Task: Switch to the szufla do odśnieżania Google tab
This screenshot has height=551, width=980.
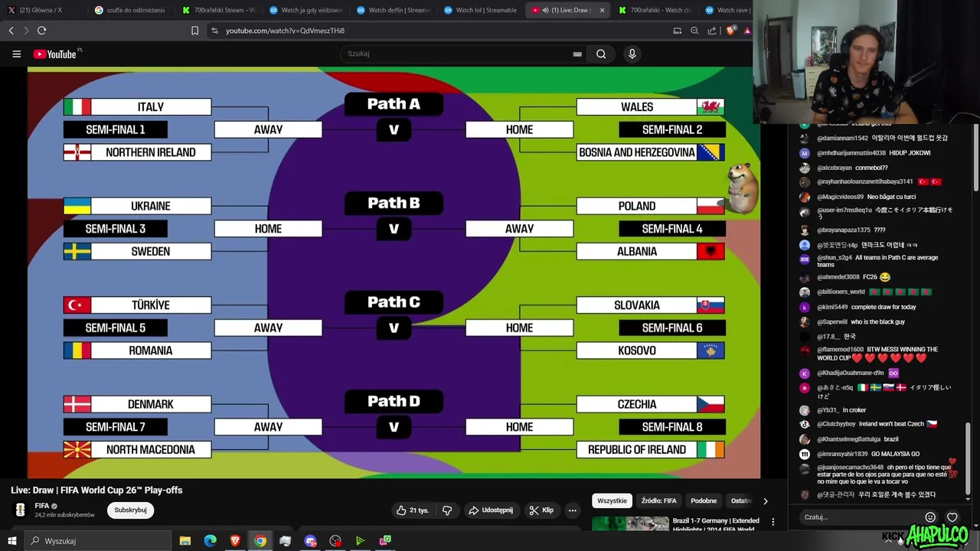Action: pyautogui.click(x=130, y=10)
